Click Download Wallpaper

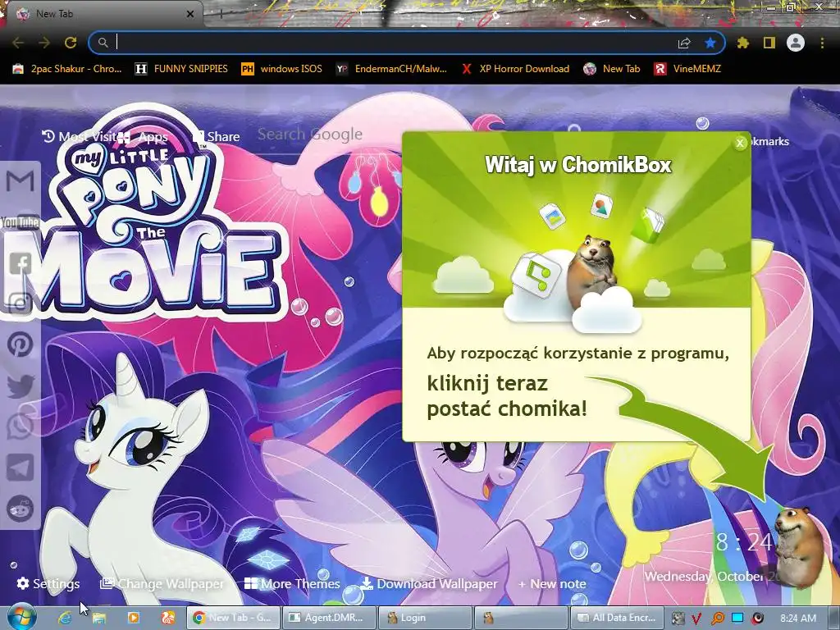coord(428,583)
